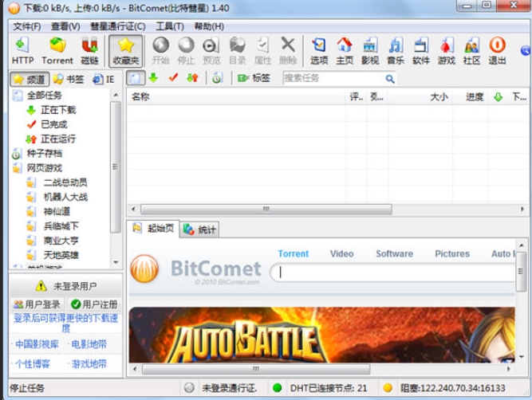Image resolution: width=532 pixels, height=400 pixels.
Task: Open the 彗星通行证(C) menu
Action: (118, 26)
